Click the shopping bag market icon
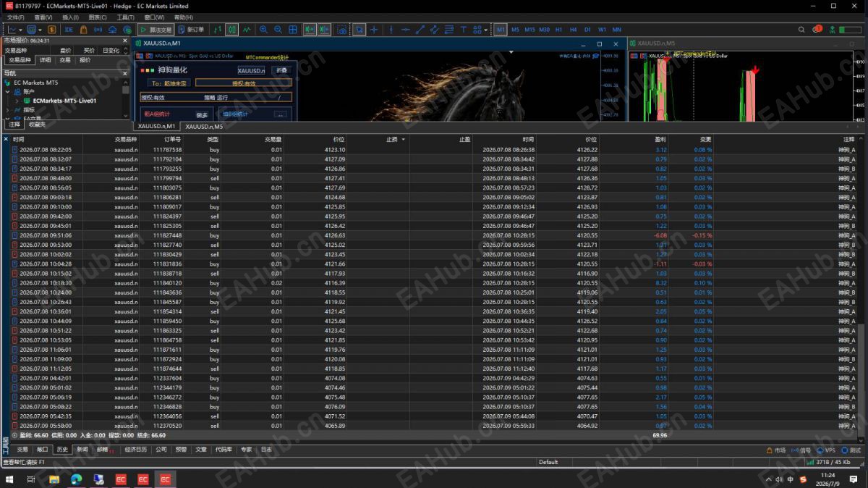Screen dimensions: 868x488 tap(83, 30)
